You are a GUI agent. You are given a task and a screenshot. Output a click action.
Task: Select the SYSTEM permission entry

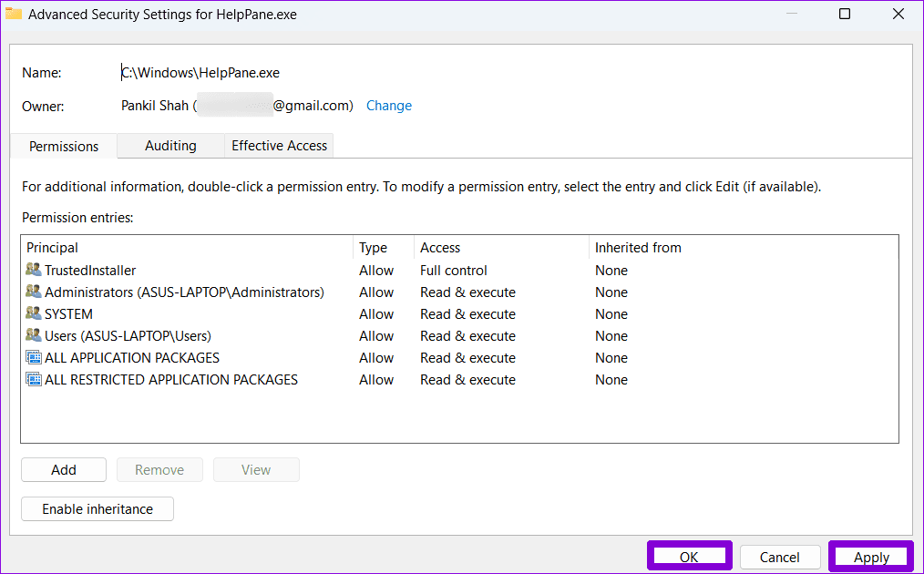459,313
